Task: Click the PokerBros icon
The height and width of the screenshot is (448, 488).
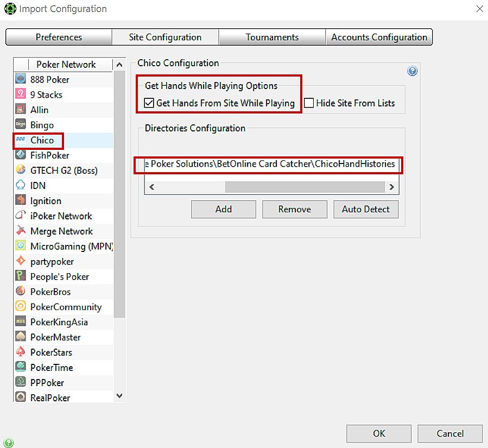Action: point(21,292)
